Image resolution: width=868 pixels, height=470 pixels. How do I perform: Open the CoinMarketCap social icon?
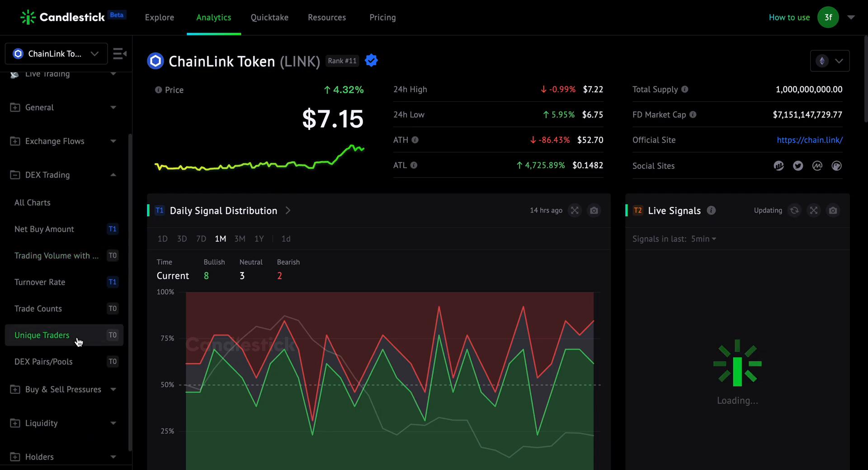(x=817, y=166)
